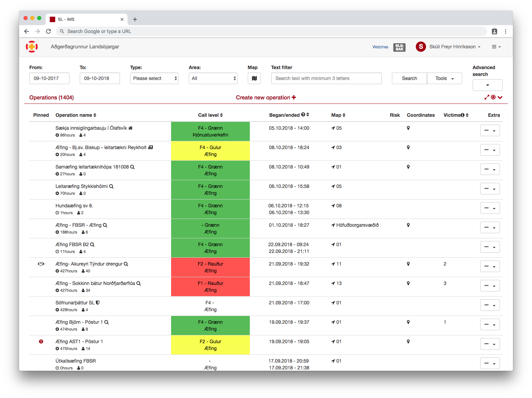Viewport: 532px width, 398px height.
Task: Sort by Victims column header
Action: [456, 115]
